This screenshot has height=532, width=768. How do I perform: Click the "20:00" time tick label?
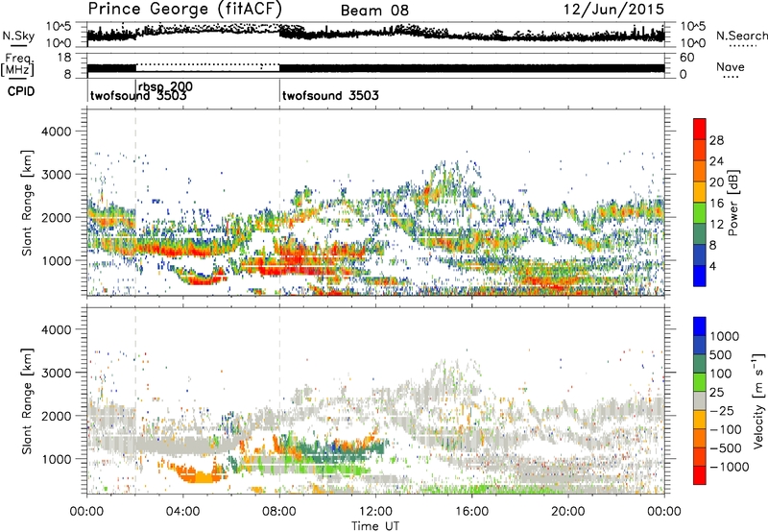click(567, 512)
